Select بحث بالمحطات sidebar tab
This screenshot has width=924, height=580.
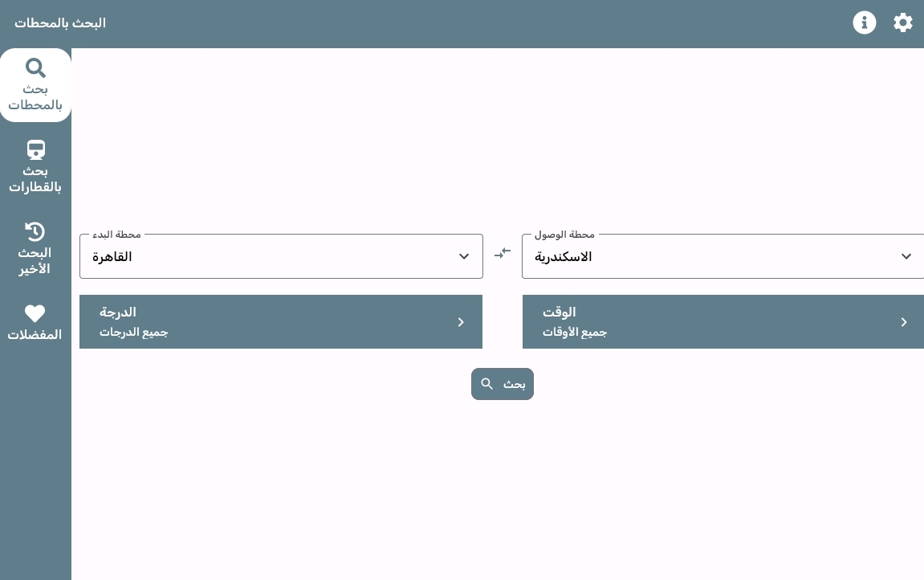click(35, 85)
